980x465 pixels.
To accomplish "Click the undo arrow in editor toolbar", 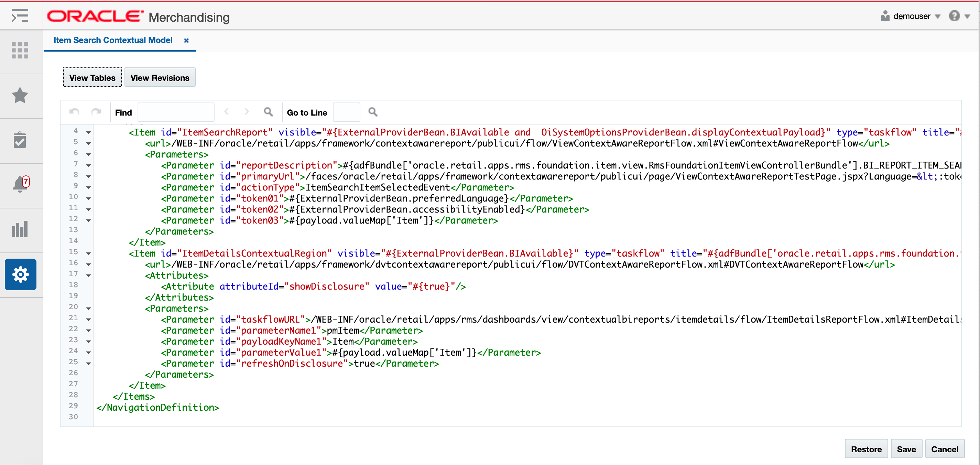I will pos(74,112).
